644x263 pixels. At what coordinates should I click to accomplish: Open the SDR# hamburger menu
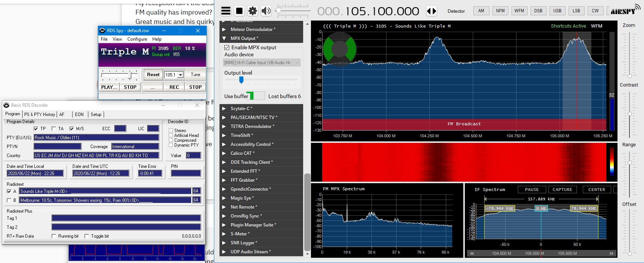tap(226, 11)
